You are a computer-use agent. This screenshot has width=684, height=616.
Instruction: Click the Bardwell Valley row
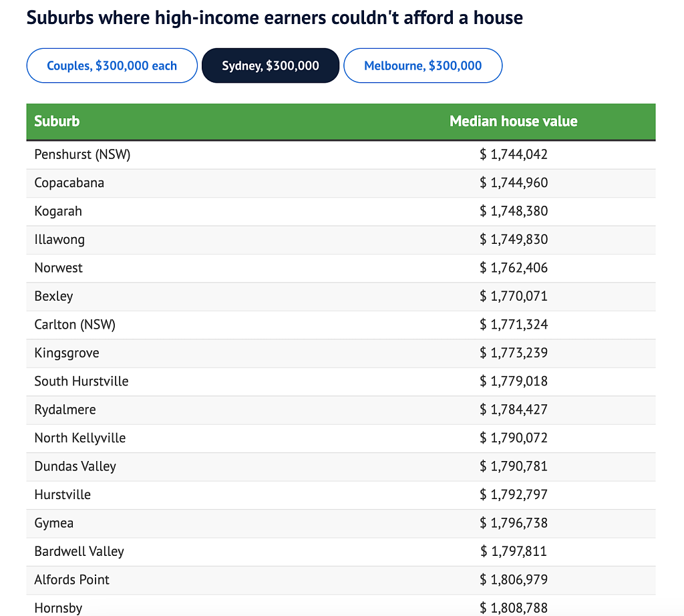[x=341, y=551]
